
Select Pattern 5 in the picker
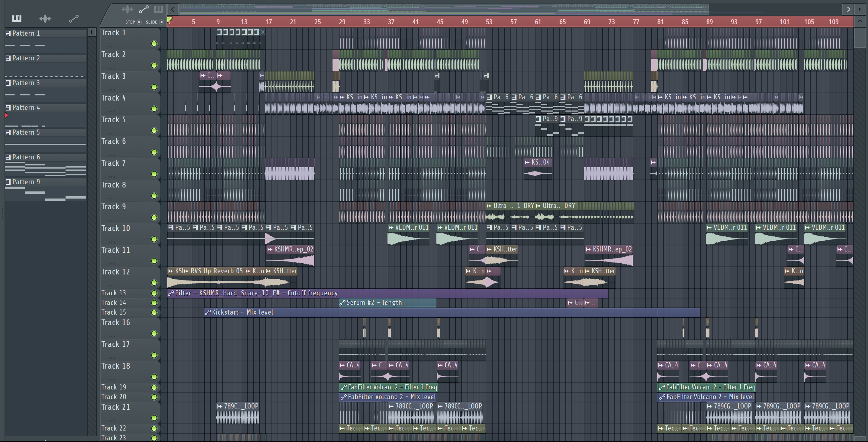(46, 133)
